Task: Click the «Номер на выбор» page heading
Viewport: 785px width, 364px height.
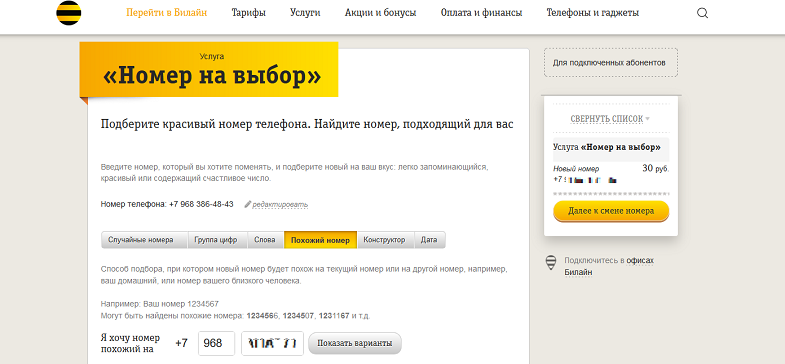Action: 212,76
